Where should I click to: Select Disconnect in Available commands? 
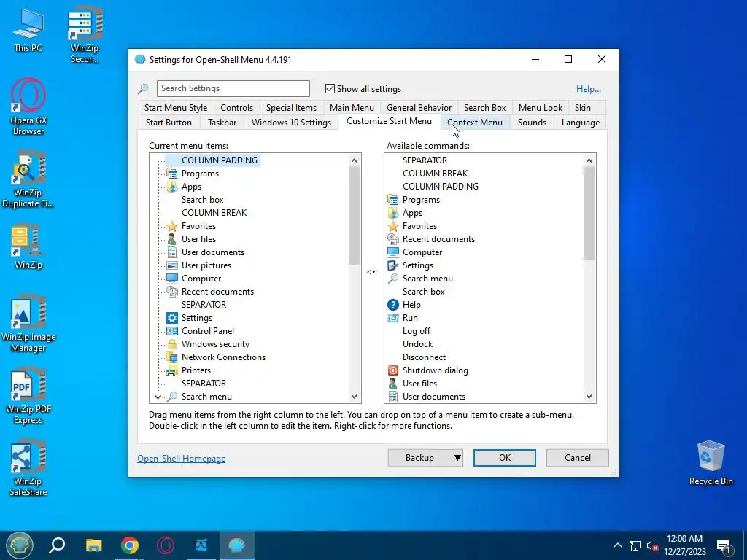[424, 357]
